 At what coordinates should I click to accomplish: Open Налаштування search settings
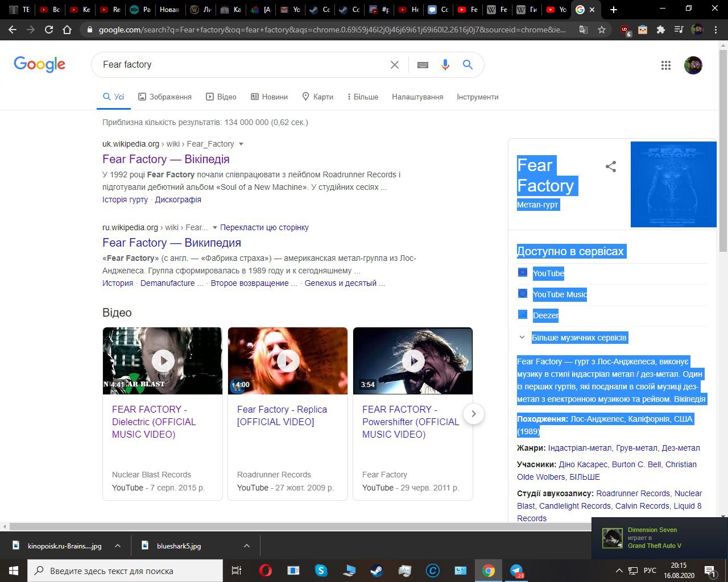(417, 97)
